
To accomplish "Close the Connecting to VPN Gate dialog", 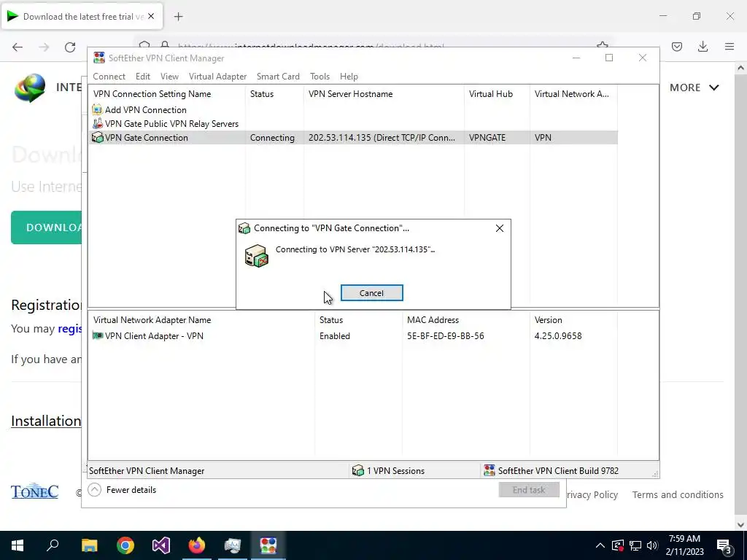I will click(x=499, y=228).
